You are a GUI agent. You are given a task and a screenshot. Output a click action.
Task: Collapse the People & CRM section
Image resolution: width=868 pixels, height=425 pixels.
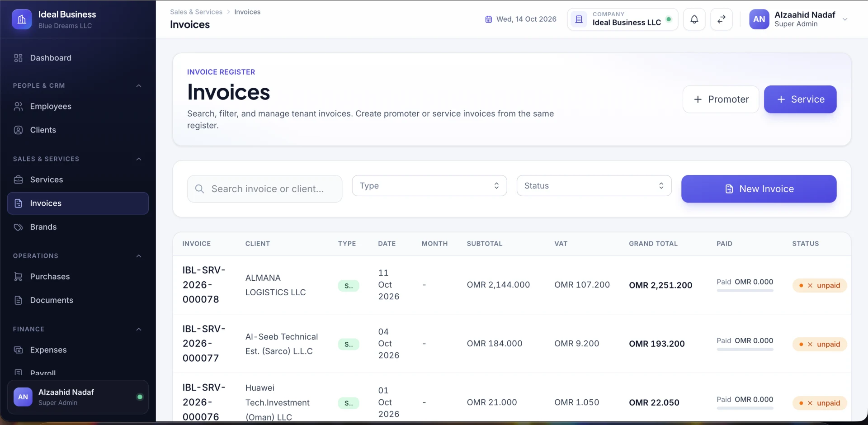coord(139,86)
